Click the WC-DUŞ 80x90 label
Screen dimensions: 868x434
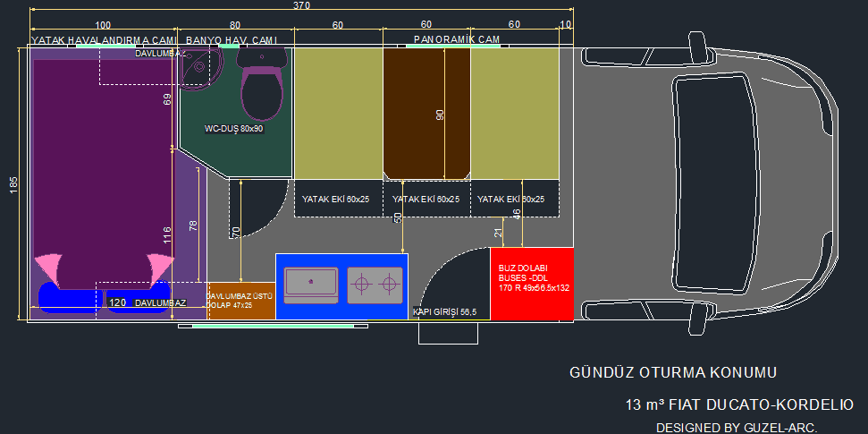click(233, 129)
